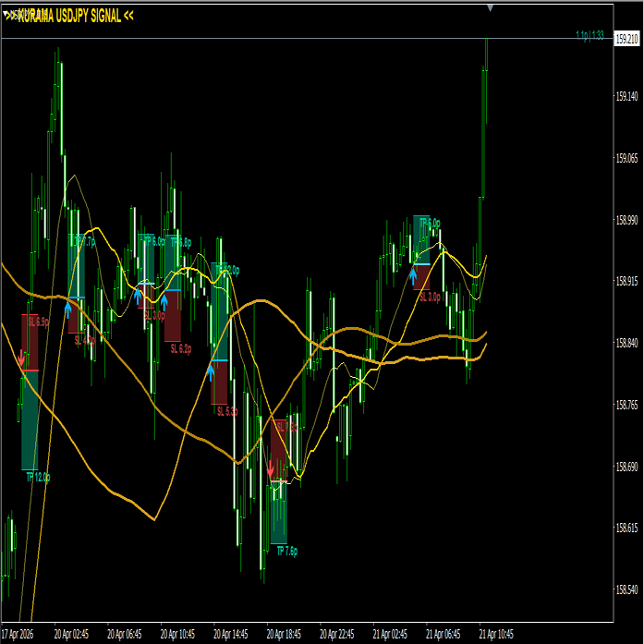Image resolution: width=644 pixels, height=644 pixels.
Task: Click price axis value 158.915
Action: (626, 281)
